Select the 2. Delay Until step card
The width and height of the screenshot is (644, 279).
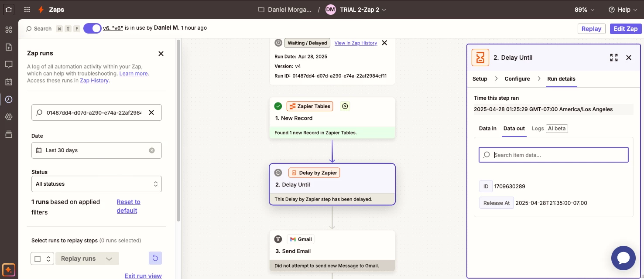click(x=332, y=184)
